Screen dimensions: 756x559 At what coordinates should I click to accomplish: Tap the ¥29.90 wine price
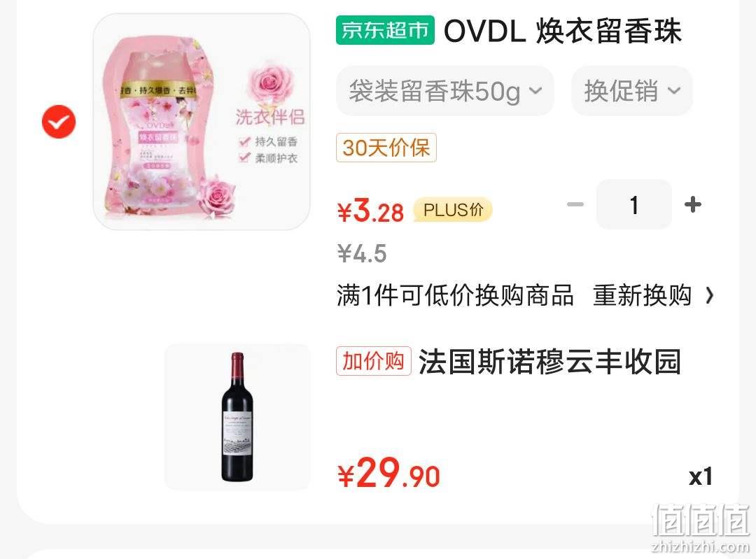click(x=388, y=473)
